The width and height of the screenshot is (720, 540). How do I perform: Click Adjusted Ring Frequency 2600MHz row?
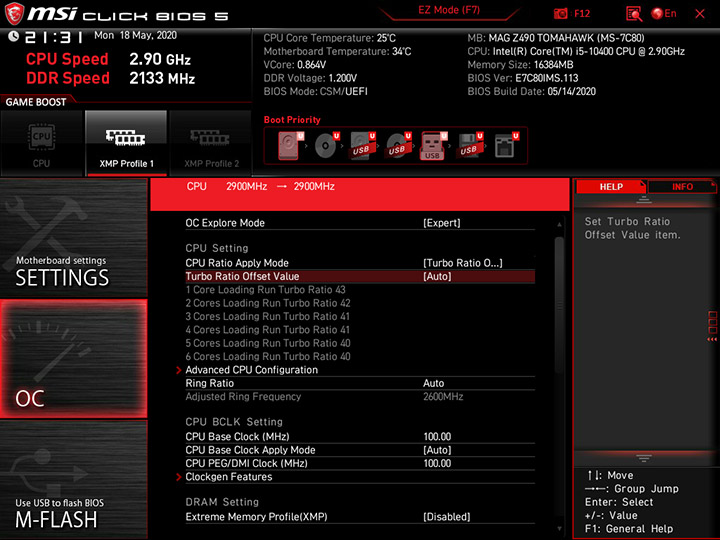(360, 397)
